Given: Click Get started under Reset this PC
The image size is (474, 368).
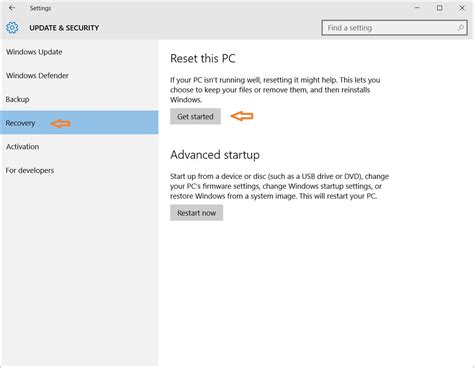Looking at the screenshot, I should tap(195, 116).
